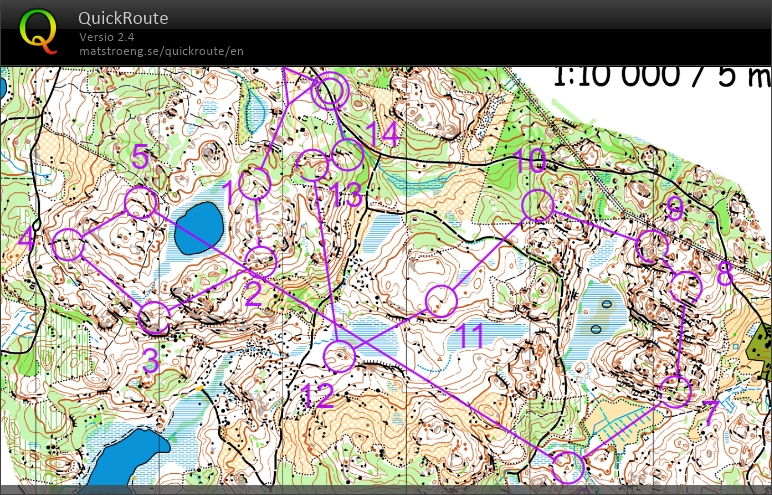Click control circle 11 on the course

point(441,300)
